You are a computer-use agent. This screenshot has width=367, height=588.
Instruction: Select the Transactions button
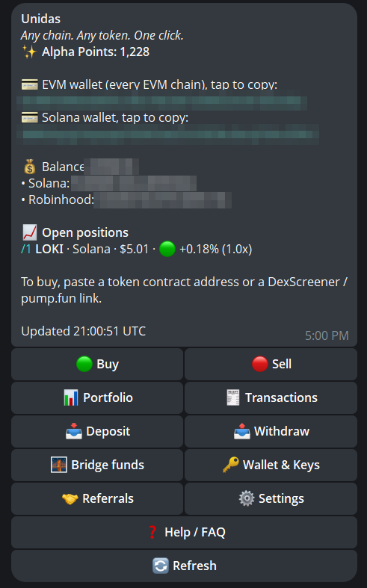point(271,398)
